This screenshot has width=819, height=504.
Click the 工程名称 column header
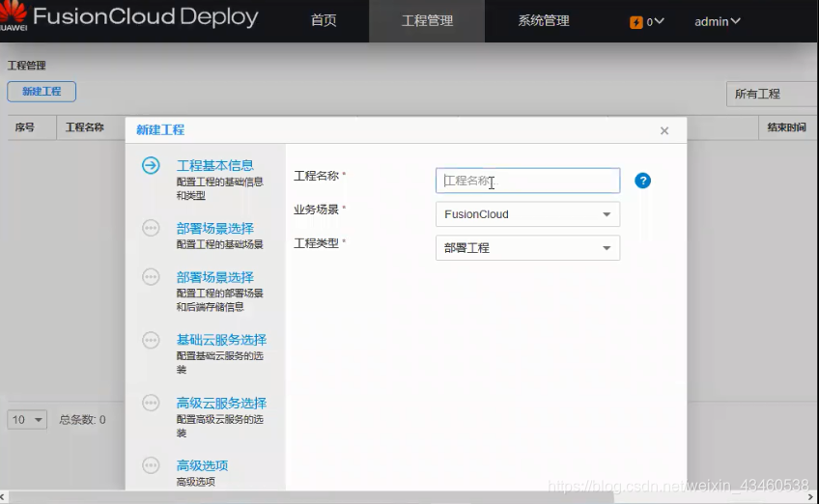coord(85,127)
